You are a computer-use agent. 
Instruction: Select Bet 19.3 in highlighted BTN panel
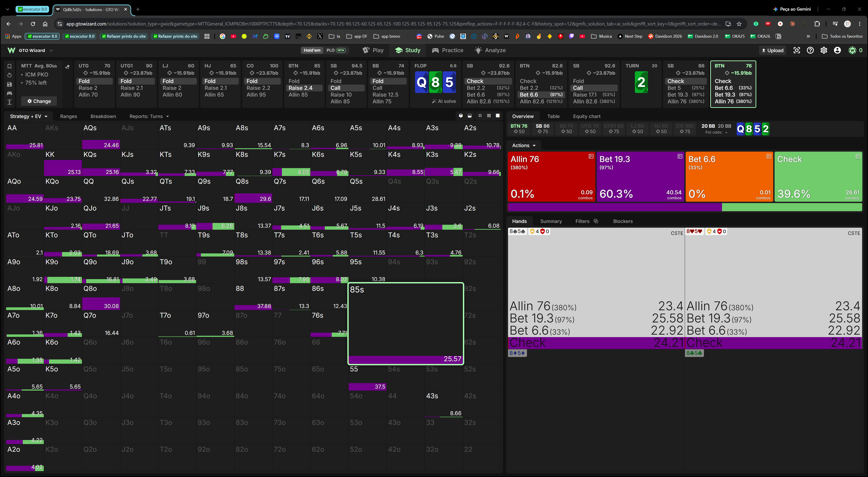point(733,95)
